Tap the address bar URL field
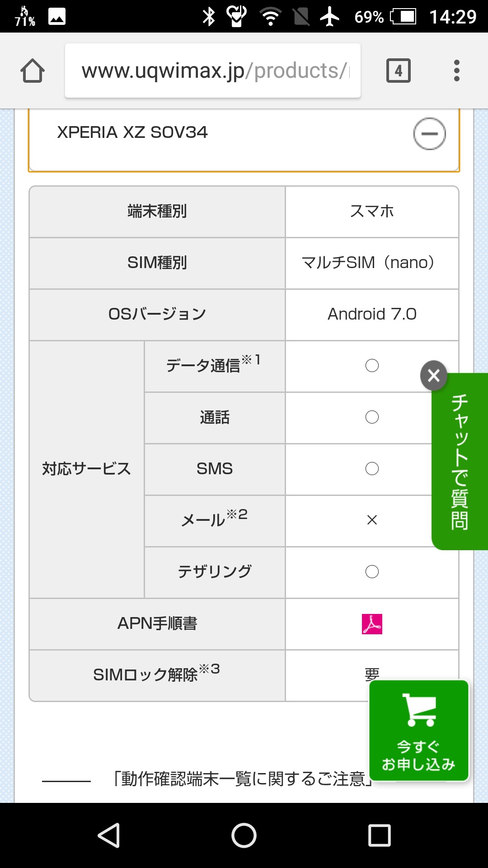 click(x=212, y=71)
